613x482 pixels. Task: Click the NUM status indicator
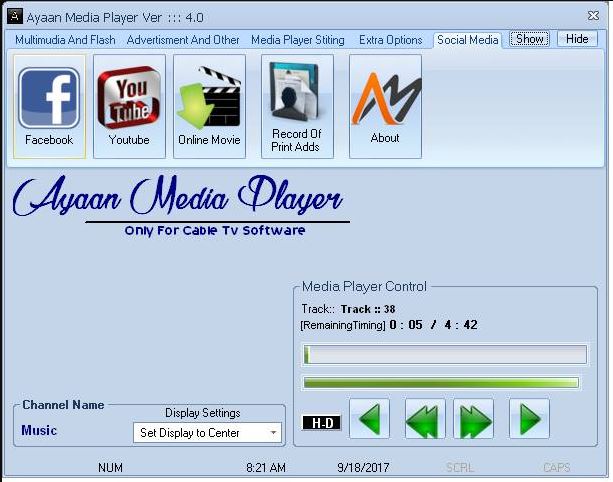click(110, 468)
